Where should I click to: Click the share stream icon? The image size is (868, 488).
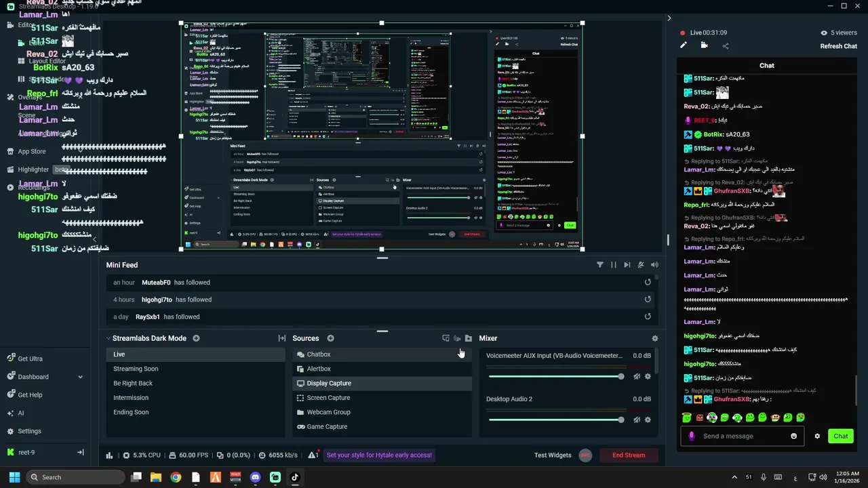click(725, 46)
